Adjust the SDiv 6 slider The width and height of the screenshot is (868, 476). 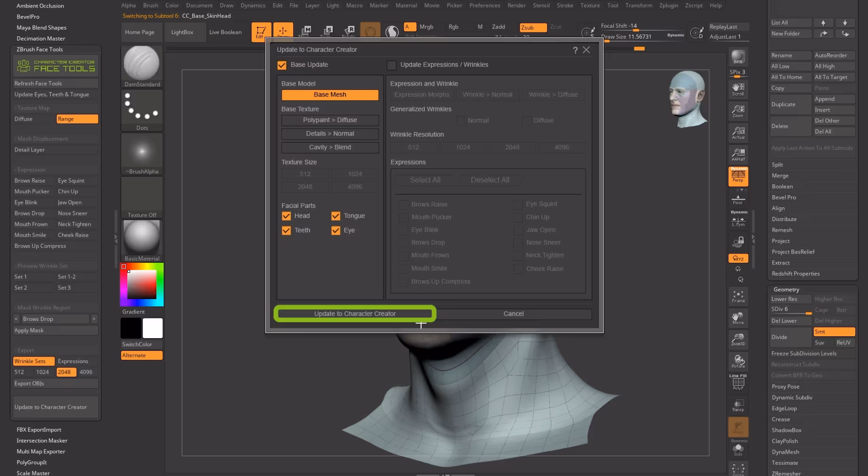[x=791, y=310]
